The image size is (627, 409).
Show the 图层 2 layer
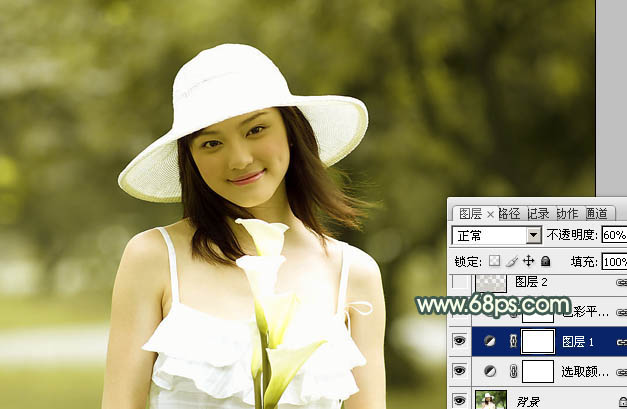pyautogui.click(x=460, y=283)
